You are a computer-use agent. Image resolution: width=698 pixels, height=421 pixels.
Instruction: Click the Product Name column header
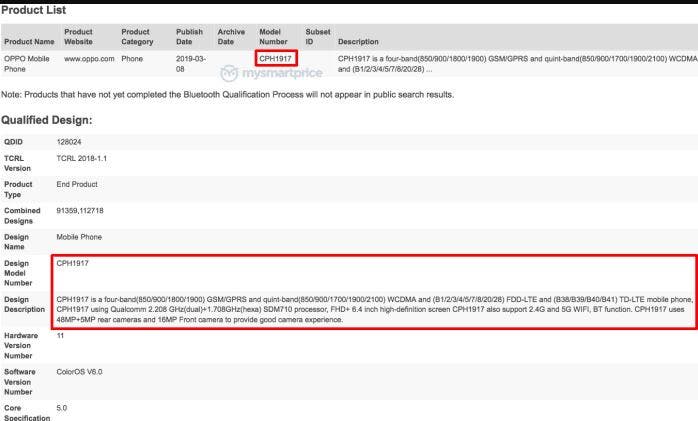(x=29, y=41)
